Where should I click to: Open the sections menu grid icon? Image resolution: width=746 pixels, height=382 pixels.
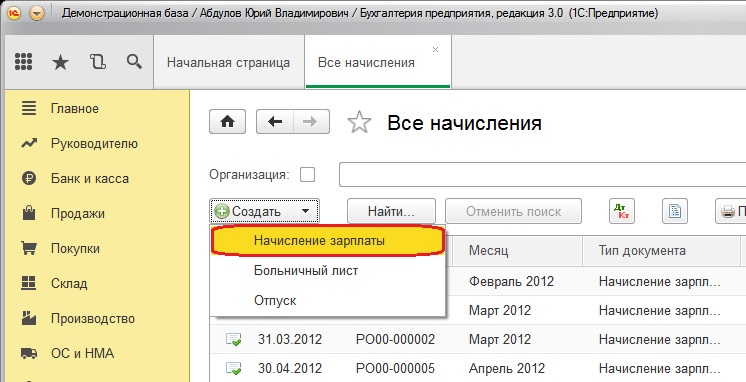(x=23, y=62)
